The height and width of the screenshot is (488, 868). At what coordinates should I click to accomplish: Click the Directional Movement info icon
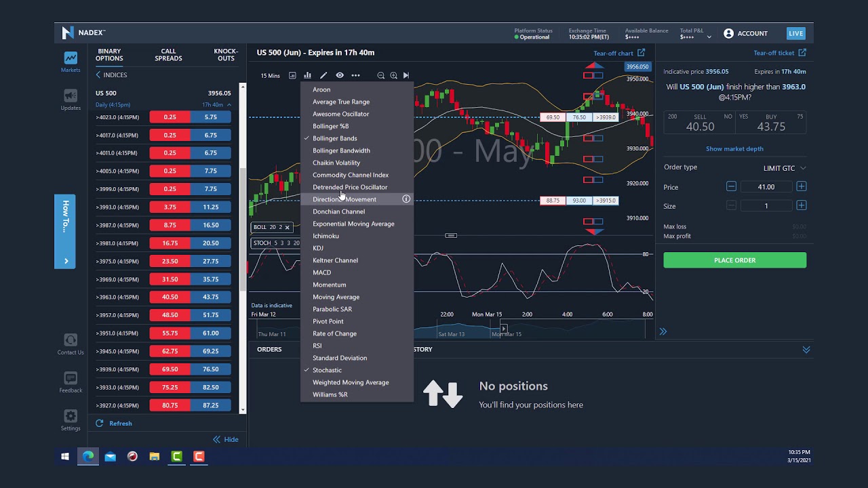pos(406,199)
